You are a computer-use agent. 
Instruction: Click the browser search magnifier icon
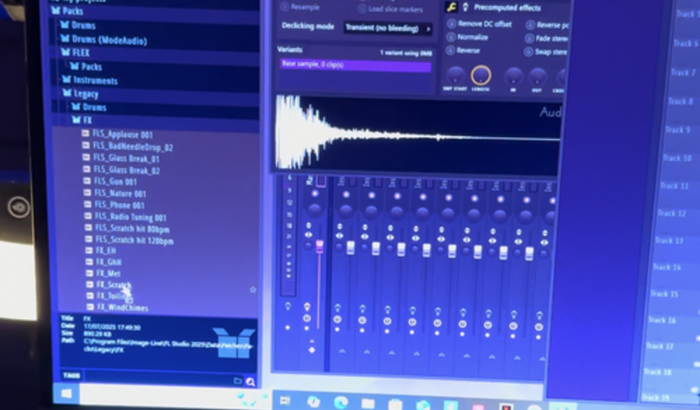tap(250, 381)
